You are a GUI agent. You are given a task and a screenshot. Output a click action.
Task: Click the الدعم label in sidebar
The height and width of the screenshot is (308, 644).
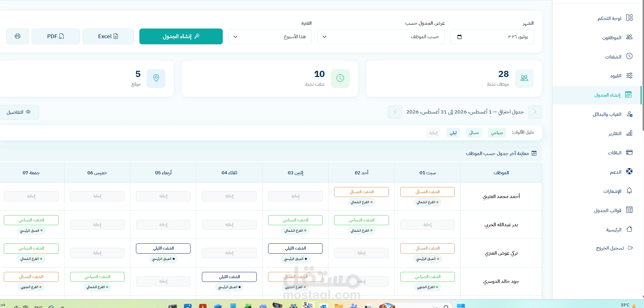point(616,172)
